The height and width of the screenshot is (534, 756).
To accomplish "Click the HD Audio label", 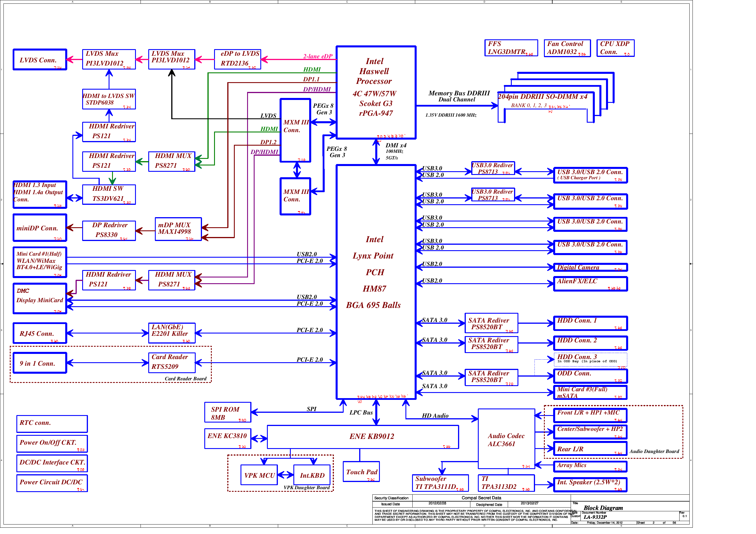I will tap(435, 415).
